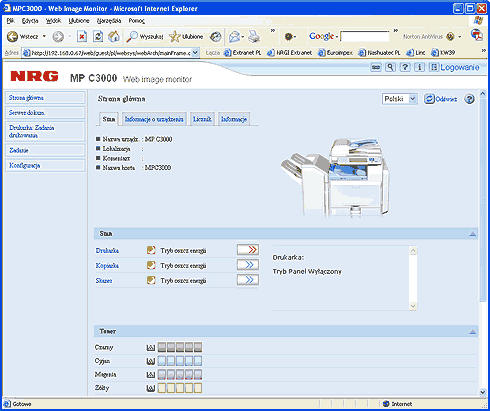Click the Cyjan toner level bar
This screenshot has width=490, height=411.
click(180, 361)
